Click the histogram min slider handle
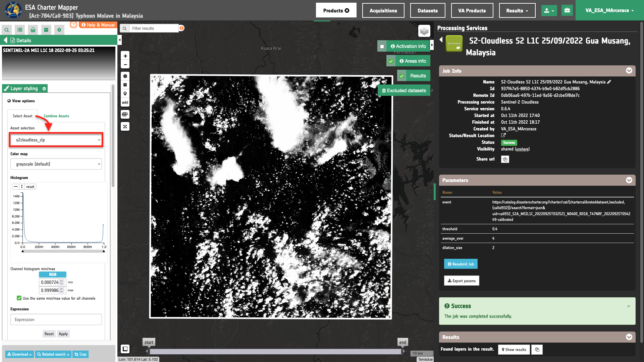Viewport: 644px width, 362px height. click(x=22, y=251)
